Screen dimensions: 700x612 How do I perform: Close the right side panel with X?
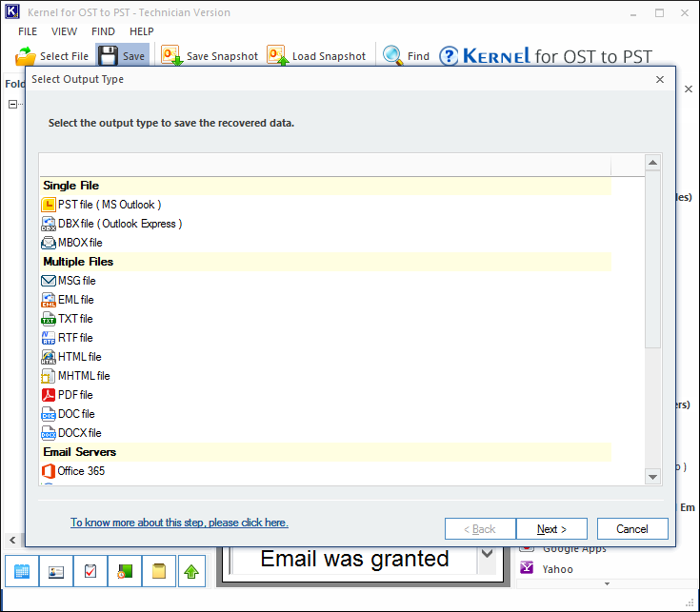[689, 89]
